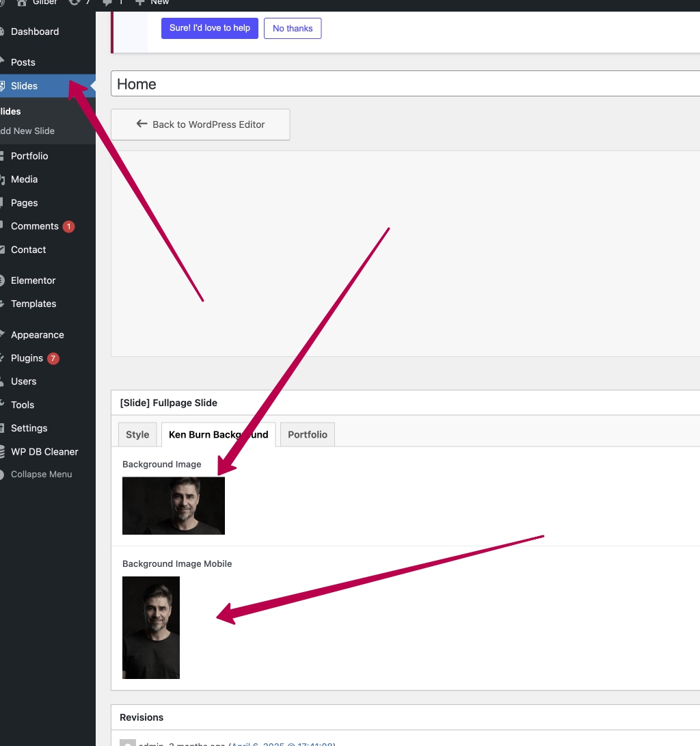Click the Background Image Mobile portrait thumbnail
The width and height of the screenshot is (700, 746).
(x=151, y=627)
